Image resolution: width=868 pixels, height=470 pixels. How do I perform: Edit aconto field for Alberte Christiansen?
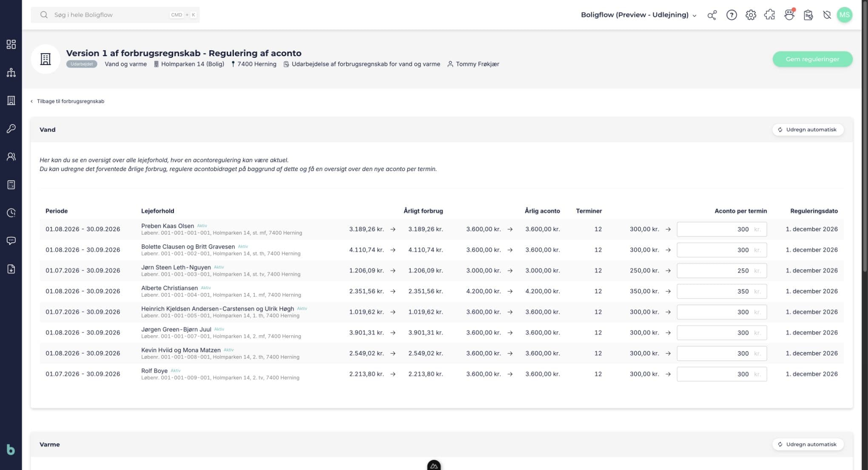(x=722, y=291)
